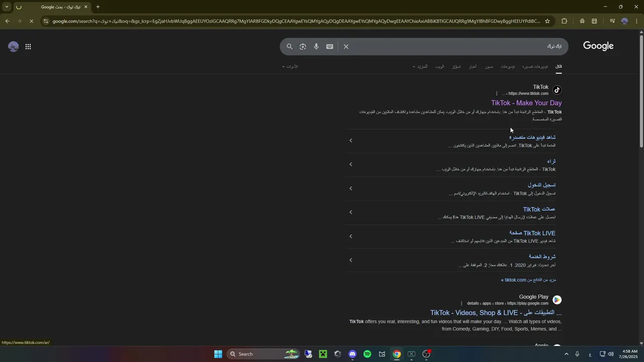The image size is (644, 362).
Task: Open the TikTok - Make Your Day result
Action: coord(526,103)
